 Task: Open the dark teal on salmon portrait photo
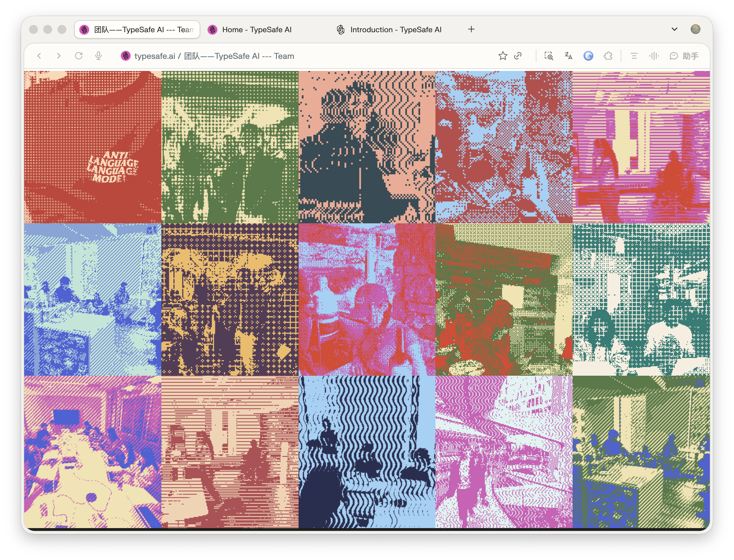pyautogui.click(x=367, y=147)
